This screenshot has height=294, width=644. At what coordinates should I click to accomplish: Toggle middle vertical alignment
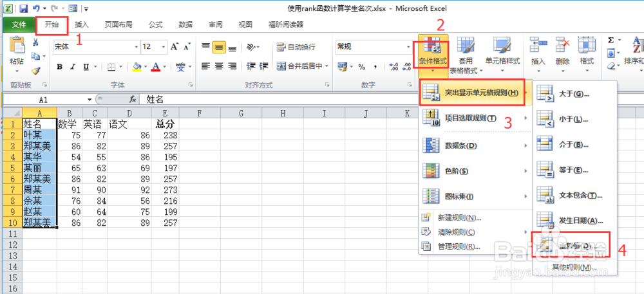click(x=219, y=47)
